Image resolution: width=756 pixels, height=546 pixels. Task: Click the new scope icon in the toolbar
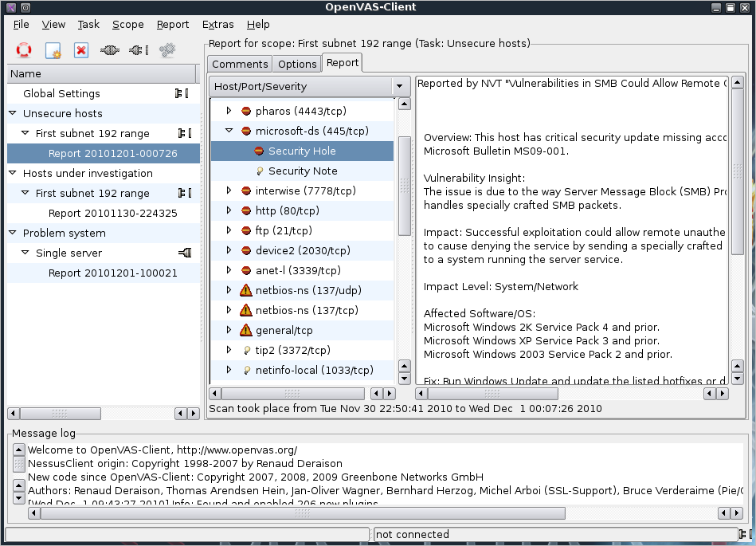(x=53, y=49)
